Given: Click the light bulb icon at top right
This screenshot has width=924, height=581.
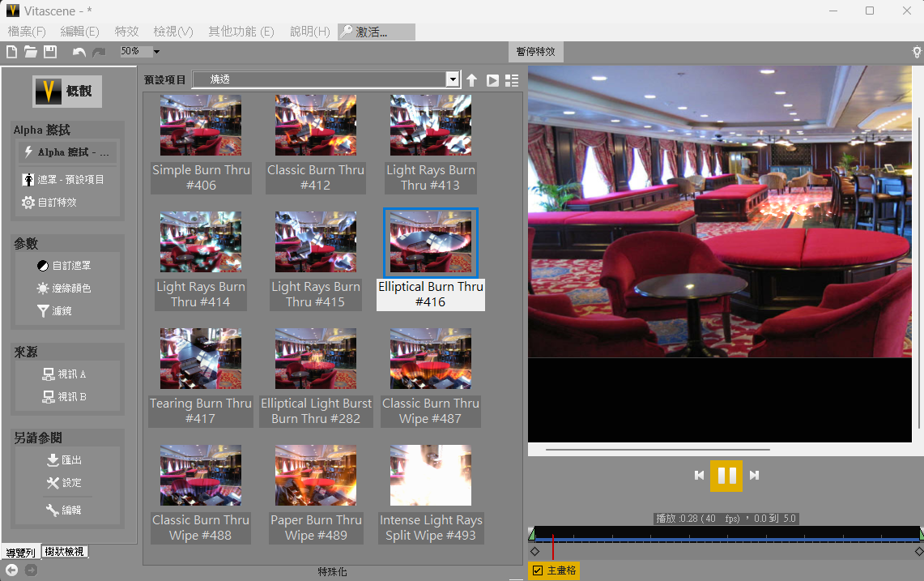Looking at the screenshot, I should tap(917, 52).
